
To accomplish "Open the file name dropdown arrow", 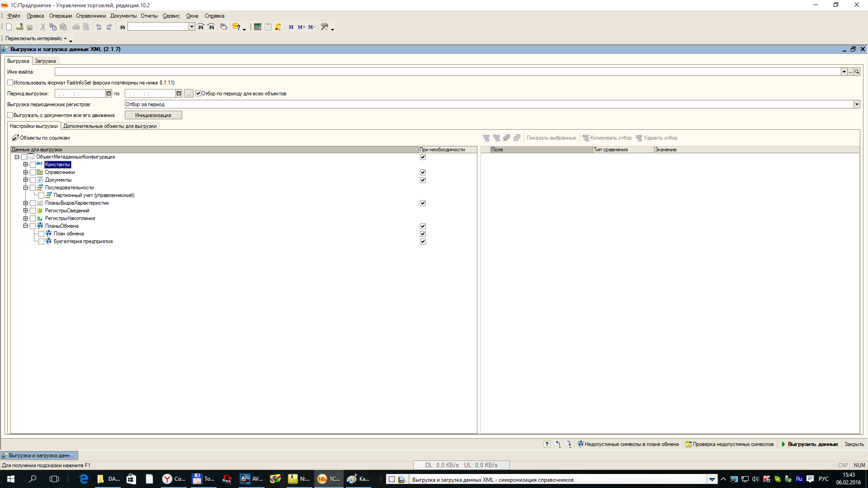I will pos(844,72).
